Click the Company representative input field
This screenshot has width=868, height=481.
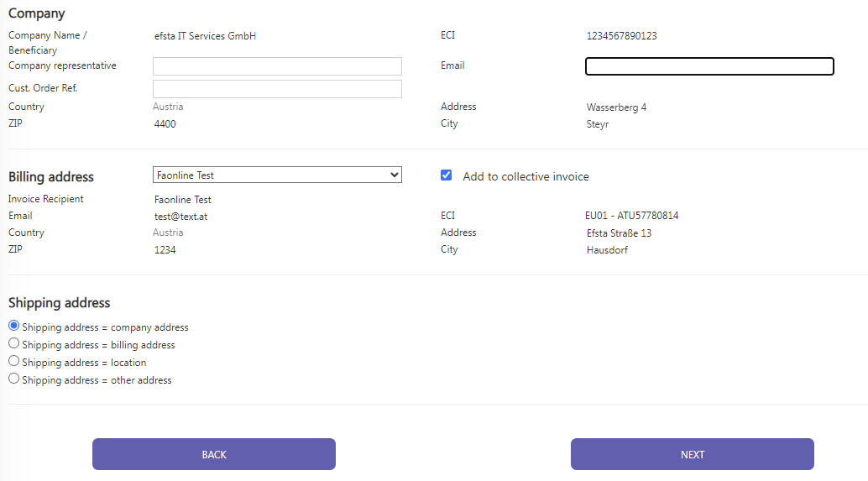click(277, 66)
